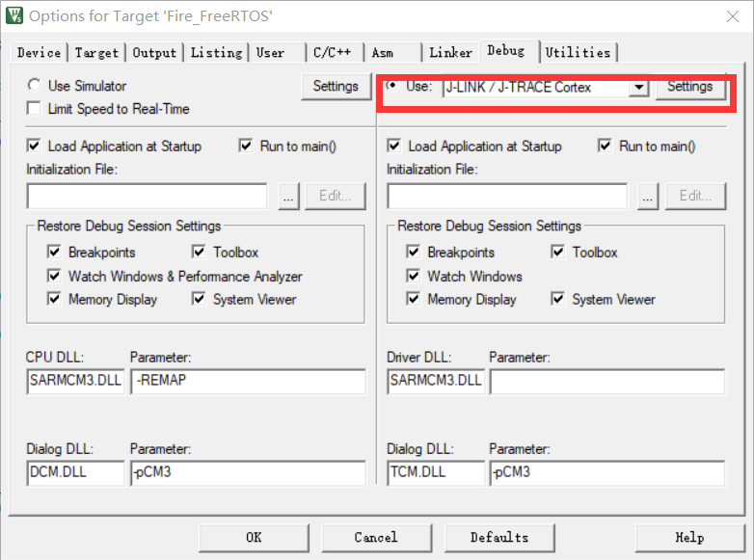Click the Driver DLL field SARMCM3.DLL
This screenshot has height=560, width=754.
(x=436, y=381)
